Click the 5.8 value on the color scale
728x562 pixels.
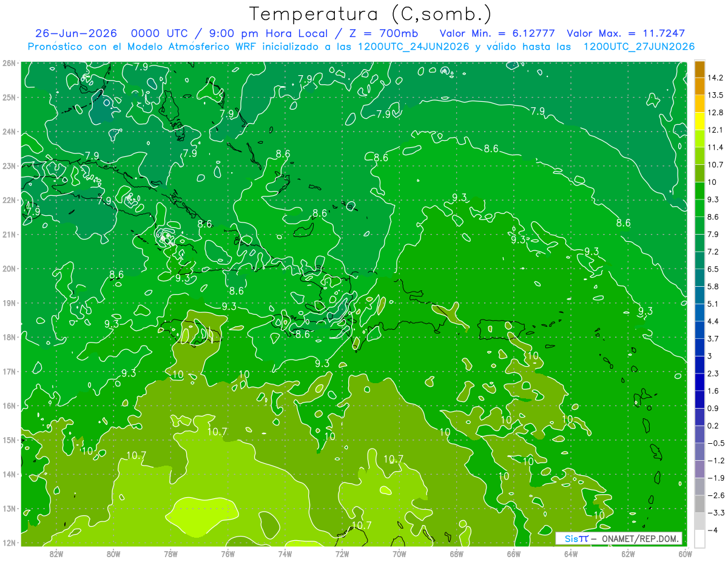[x=713, y=286]
